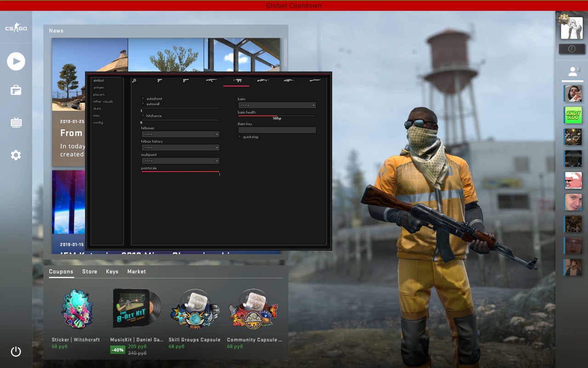Enable the hitchance checkbox

click(x=143, y=116)
